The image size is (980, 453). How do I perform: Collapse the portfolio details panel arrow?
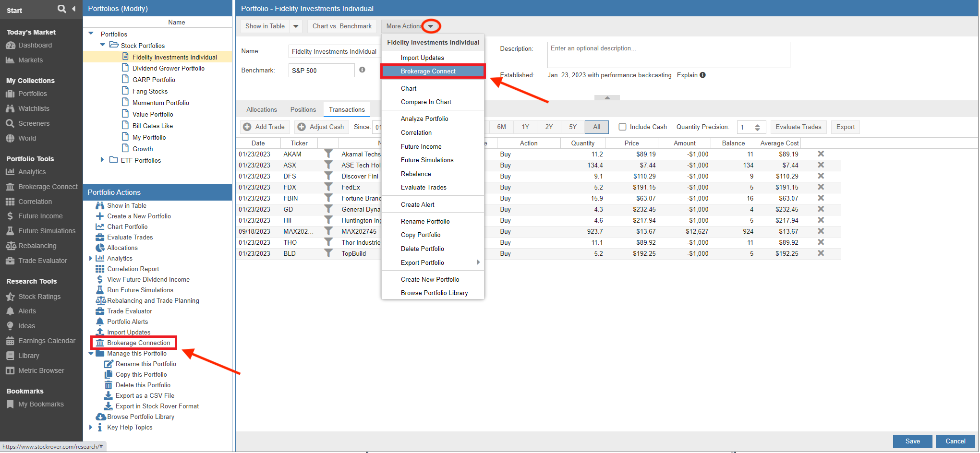(x=607, y=97)
